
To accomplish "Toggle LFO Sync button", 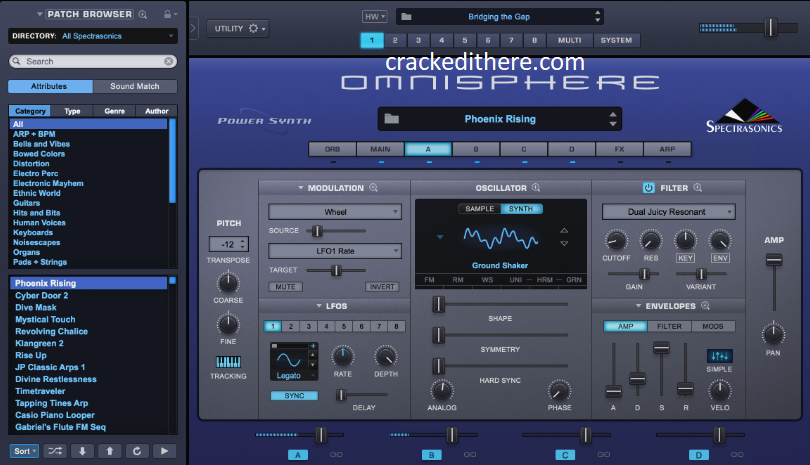I will [294, 396].
